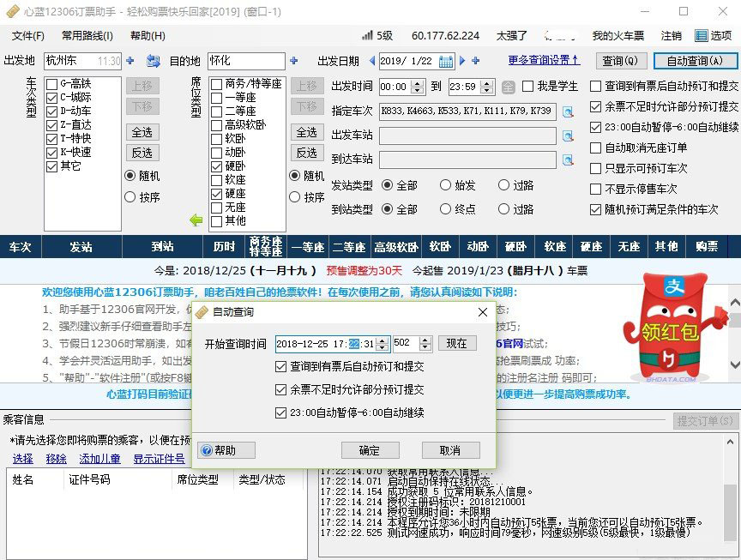Add departure station plus icon beside 杭州东
741x560 pixels.
130,61
